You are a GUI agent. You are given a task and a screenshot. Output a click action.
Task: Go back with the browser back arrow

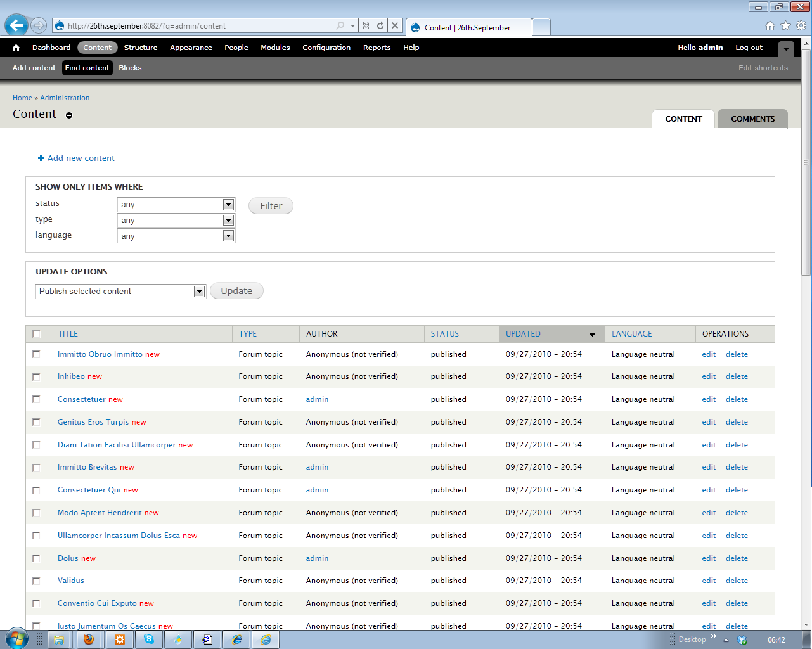[16, 25]
